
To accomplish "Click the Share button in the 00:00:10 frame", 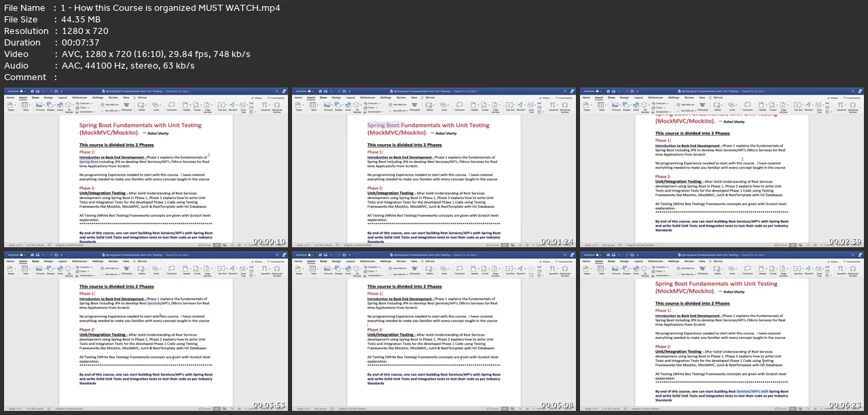I will point(257,97).
